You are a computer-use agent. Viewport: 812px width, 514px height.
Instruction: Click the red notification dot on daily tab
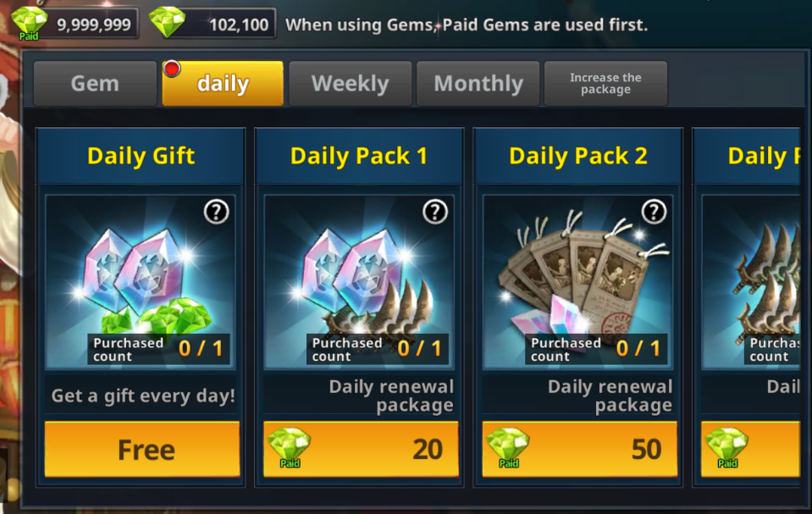pyautogui.click(x=172, y=69)
